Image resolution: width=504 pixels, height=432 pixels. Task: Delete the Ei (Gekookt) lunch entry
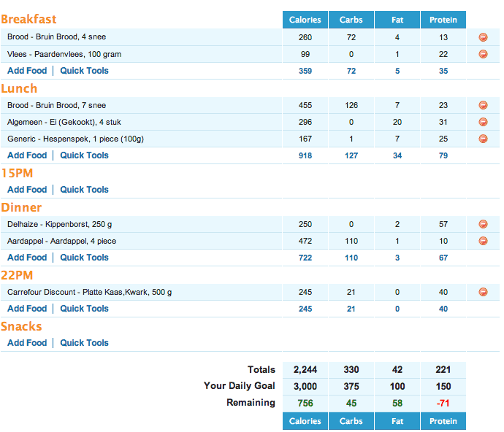(483, 122)
